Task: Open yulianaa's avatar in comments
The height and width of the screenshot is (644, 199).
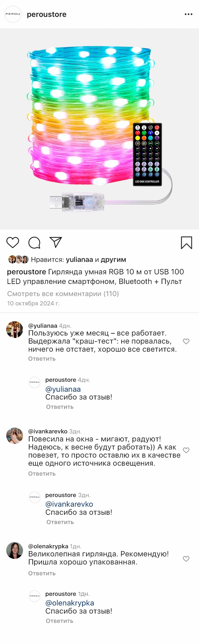Action: [15, 330]
